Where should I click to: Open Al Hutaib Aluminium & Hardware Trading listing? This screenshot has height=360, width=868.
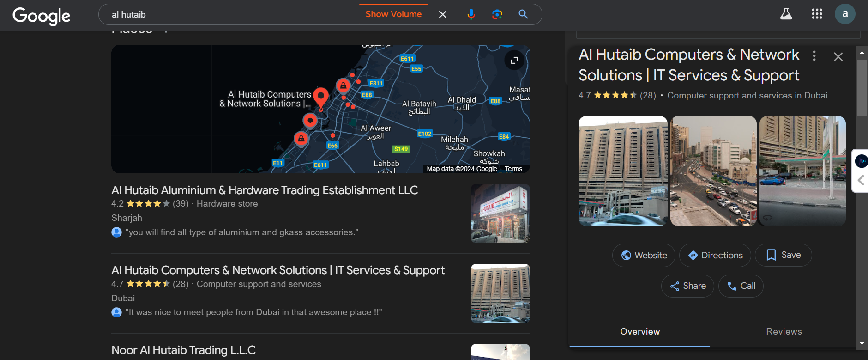[265, 190]
